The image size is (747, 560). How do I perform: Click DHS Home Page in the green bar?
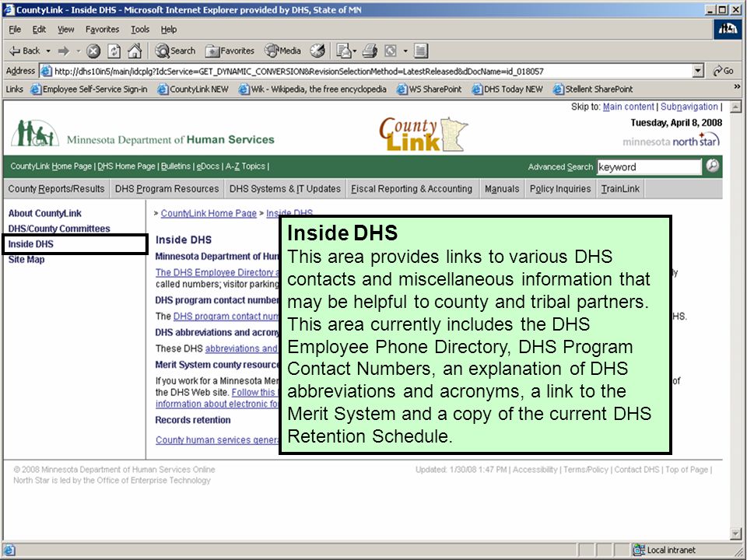[x=126, y=166]
